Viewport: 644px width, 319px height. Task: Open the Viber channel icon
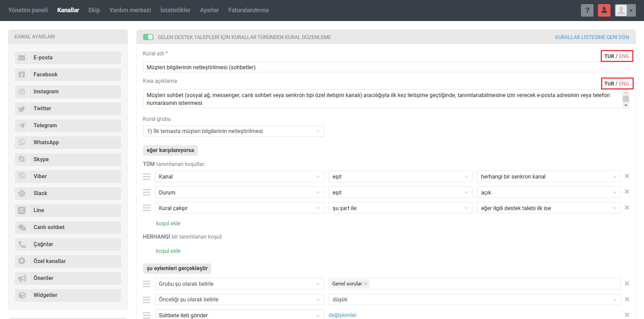click(22, 176)
